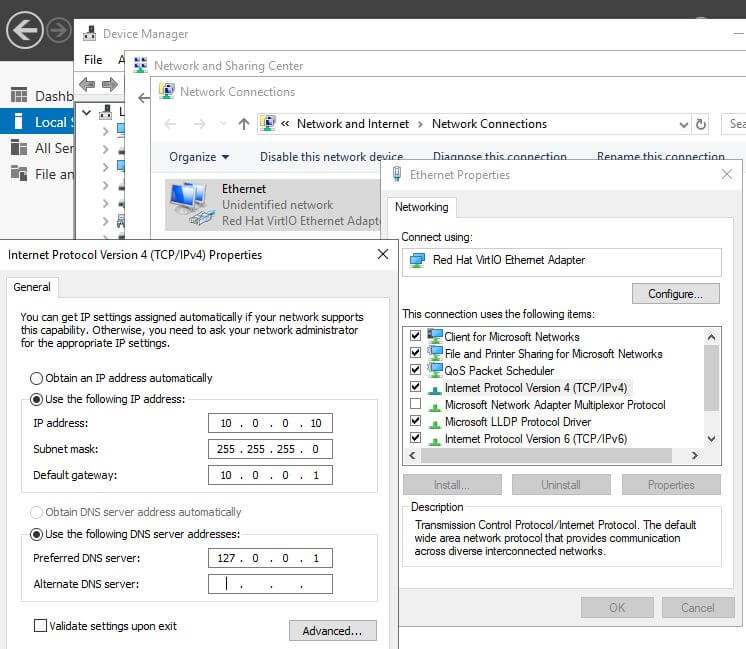Click the items list horizontal scrollbar
The height and width of the screenshot is (649, 746).
[x=546, y=455]
